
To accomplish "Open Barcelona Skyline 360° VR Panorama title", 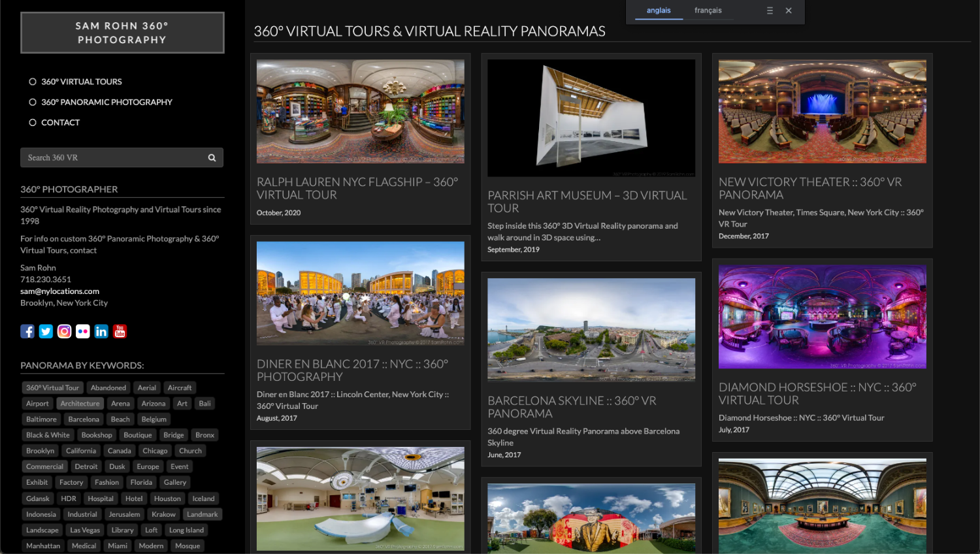I will 572,407.
